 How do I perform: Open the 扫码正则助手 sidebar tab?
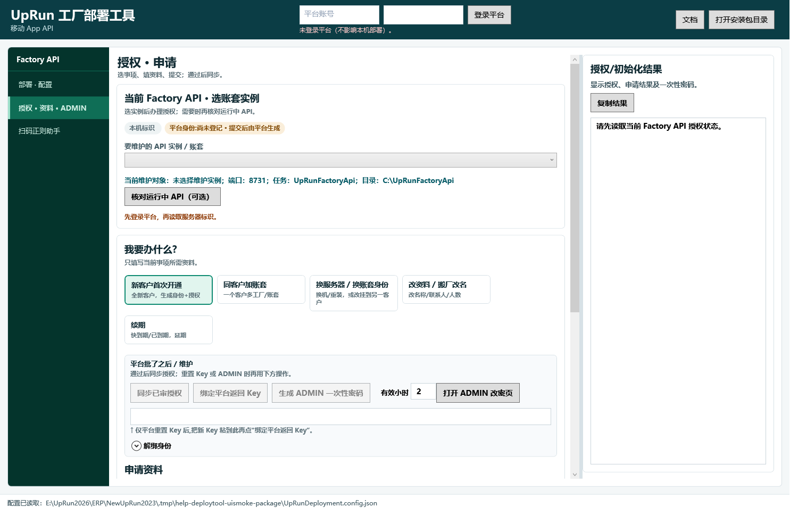point(59,131)
